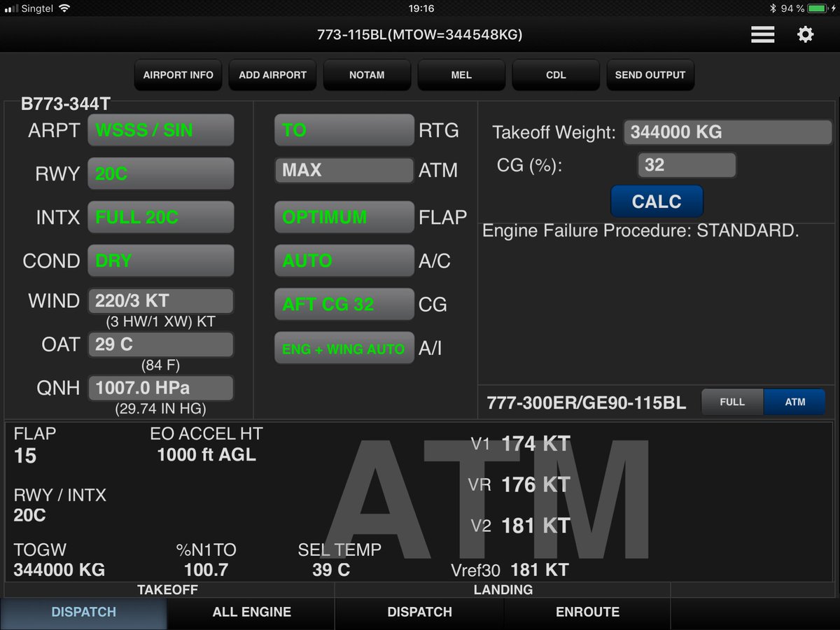This screenshot has width=840, height=630.
Task: Open the NOTAM page
Action: pos(367,75)
